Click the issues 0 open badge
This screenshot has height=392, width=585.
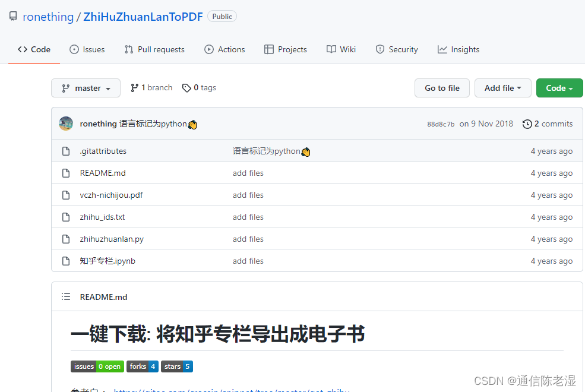coord(97,366)
